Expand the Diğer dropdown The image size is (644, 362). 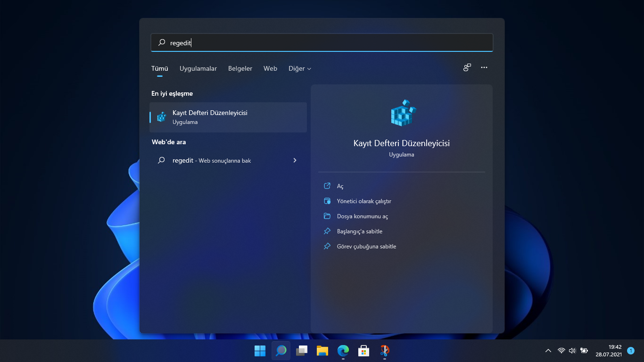pos(300,68)
